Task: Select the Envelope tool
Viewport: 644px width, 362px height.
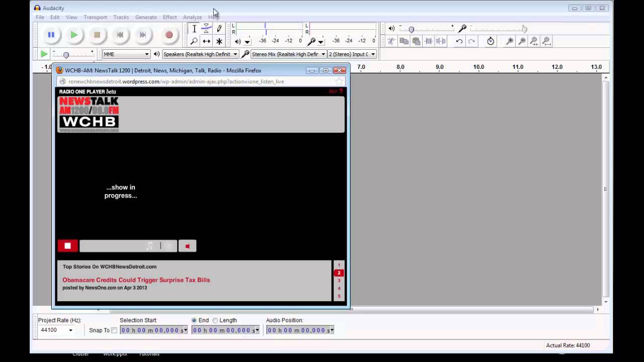Action: [206, 29]
